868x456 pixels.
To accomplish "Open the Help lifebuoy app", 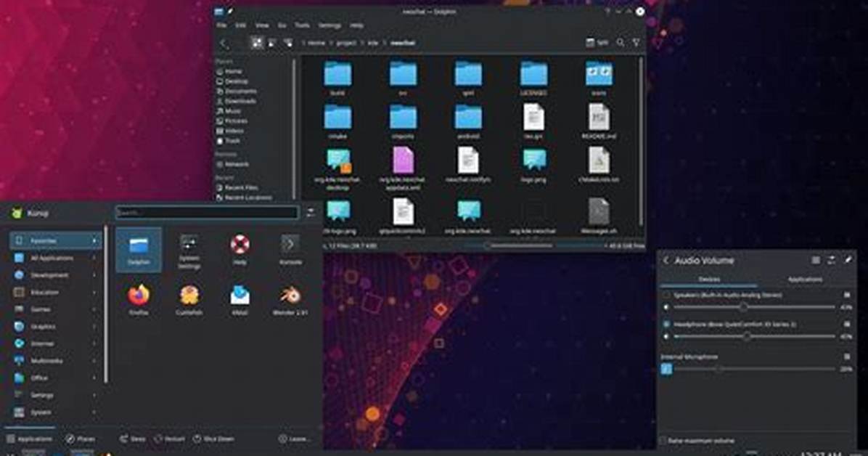I will coord(239,250).
